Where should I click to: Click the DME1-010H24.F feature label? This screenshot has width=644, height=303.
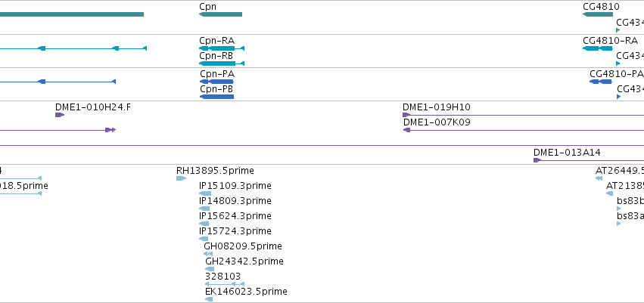point(92,107)
